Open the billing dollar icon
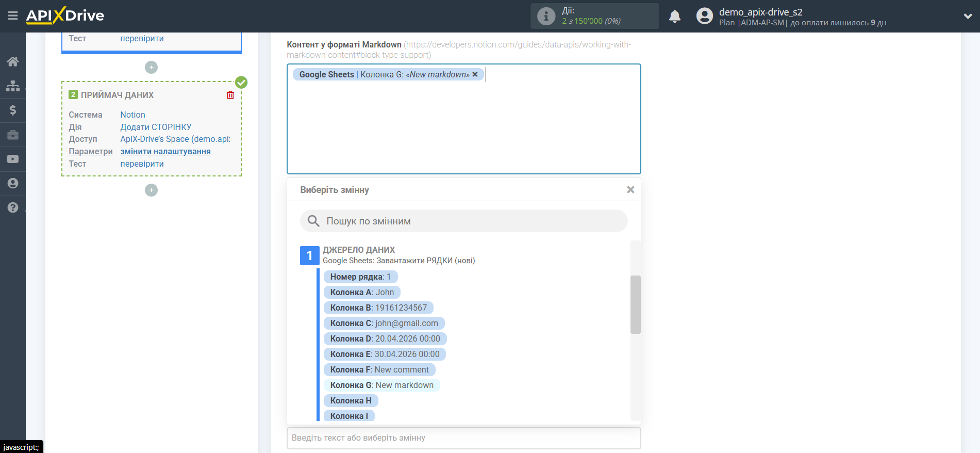Image resolution: width=980 pixels, height=453 pixels. point(13,110)
